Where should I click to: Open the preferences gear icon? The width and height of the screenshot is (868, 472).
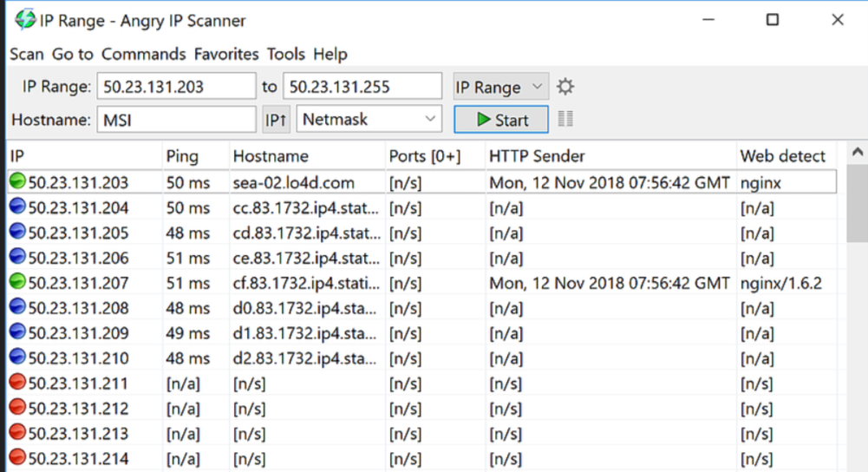tap(565, 87)
